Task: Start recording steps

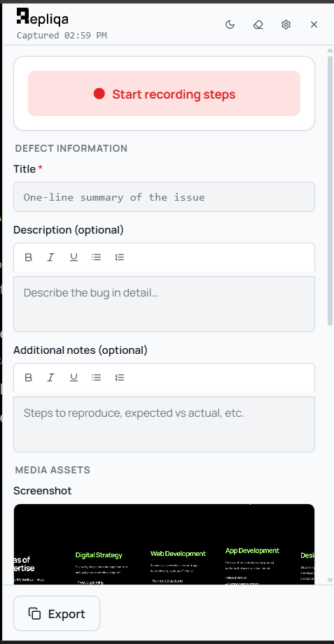Action: 164,94
